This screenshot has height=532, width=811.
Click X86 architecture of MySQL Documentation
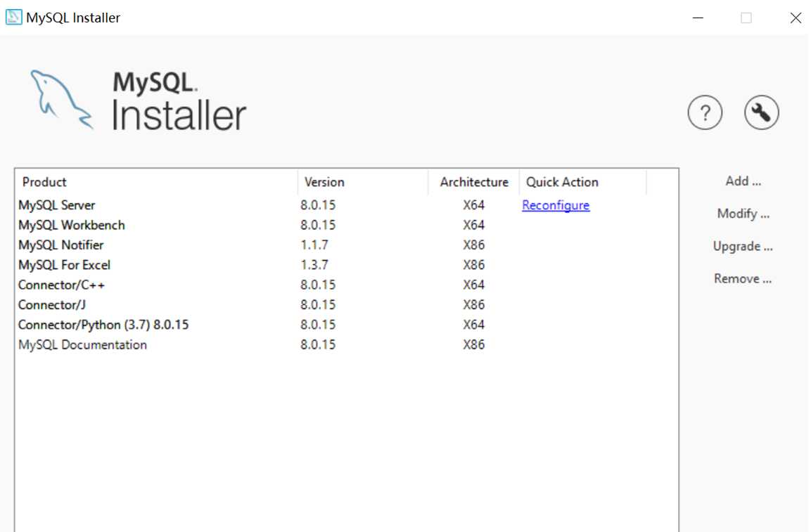point(474,344)
